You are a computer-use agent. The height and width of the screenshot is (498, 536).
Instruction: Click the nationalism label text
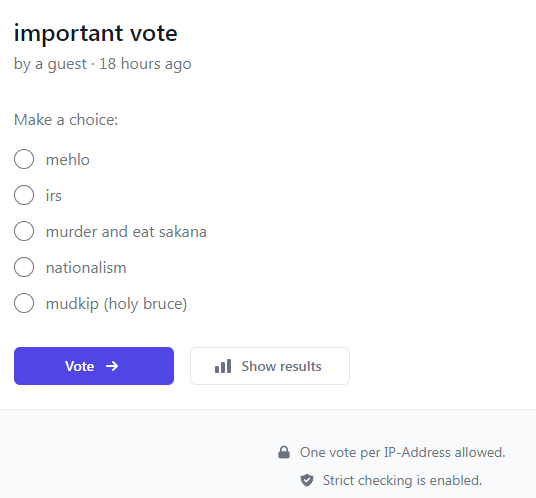coord(86,268)
